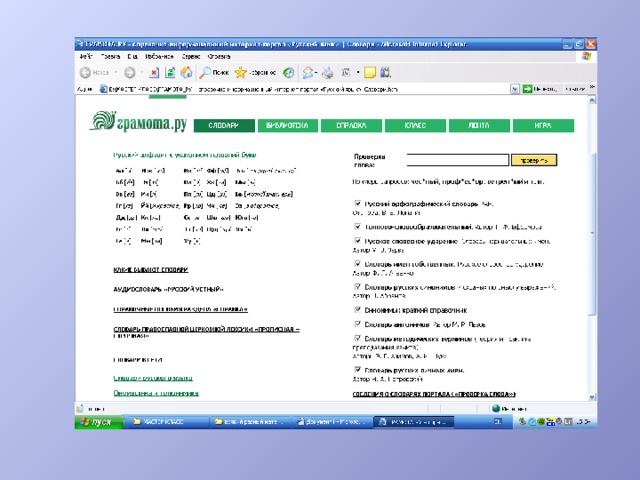Stop page loading with the red X icon

click(154, 73)
